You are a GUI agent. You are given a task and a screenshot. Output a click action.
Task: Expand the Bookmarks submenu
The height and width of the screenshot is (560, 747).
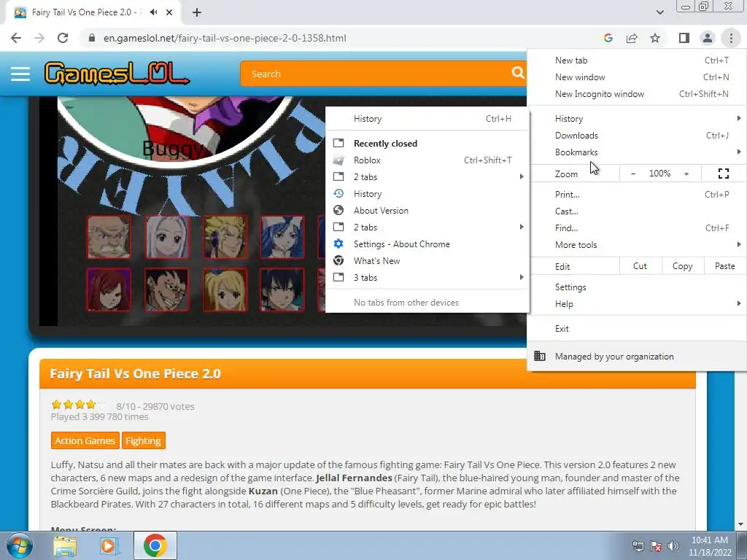coord(637,152)
